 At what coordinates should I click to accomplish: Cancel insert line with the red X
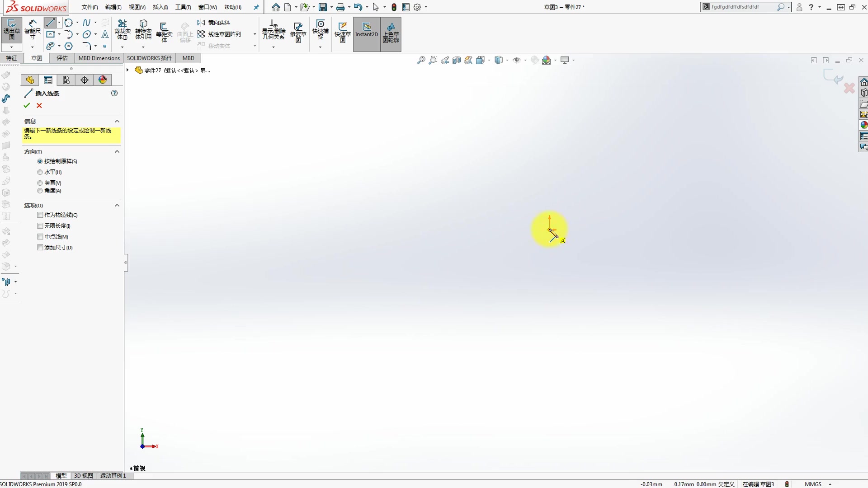[39, 105]
